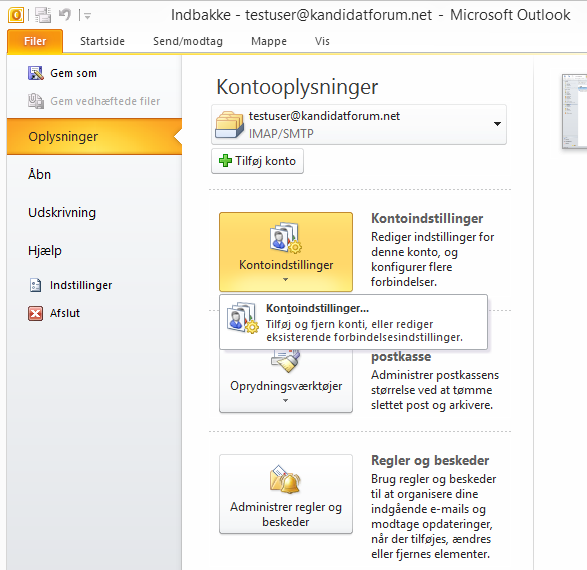Screen dimensions: 587x570
Task: Click the Indstillinger options icon
Action: click(36, 285)
